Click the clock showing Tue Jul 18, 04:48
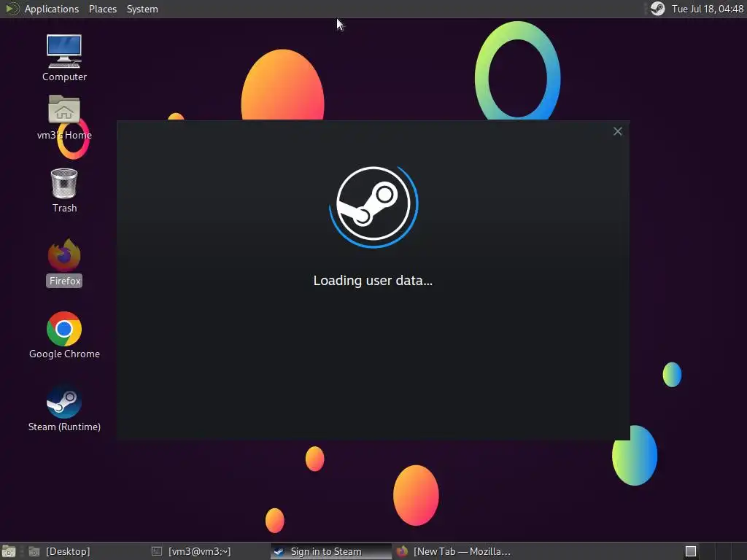This screenshot has height=560, width=747. tap(707, 9)
